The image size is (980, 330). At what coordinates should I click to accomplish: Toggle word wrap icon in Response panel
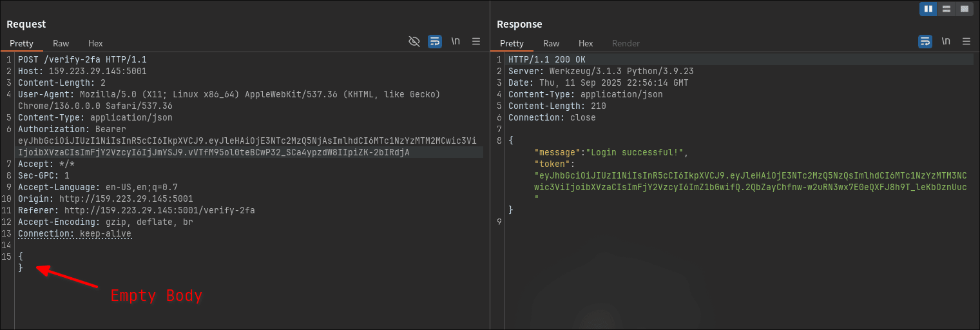925,41
